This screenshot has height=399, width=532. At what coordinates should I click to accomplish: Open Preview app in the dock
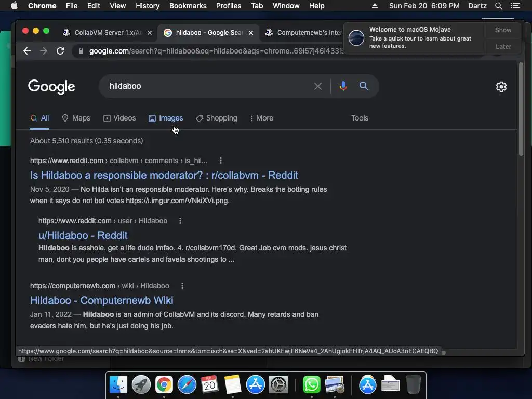coord(334,385)
